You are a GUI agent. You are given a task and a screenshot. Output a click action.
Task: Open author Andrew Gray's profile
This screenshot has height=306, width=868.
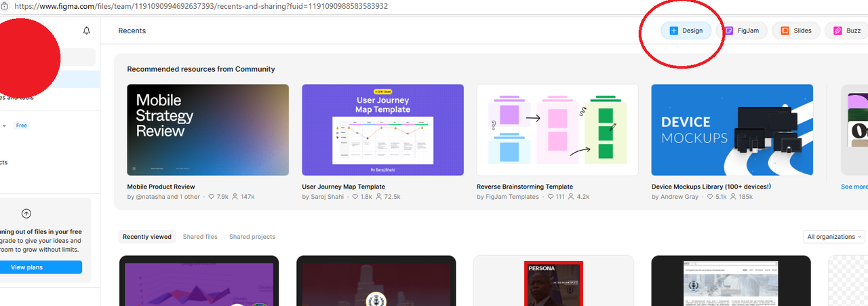coord(679,197)
